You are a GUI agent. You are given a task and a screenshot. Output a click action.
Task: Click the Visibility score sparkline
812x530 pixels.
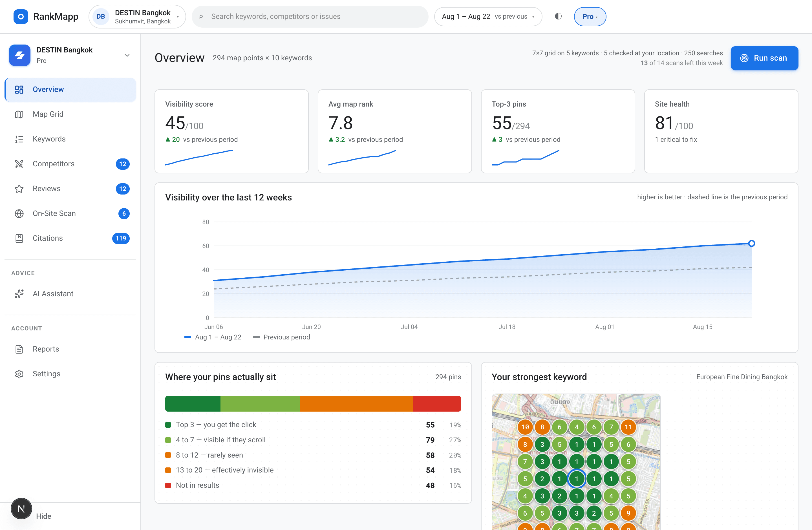[199, 157]
